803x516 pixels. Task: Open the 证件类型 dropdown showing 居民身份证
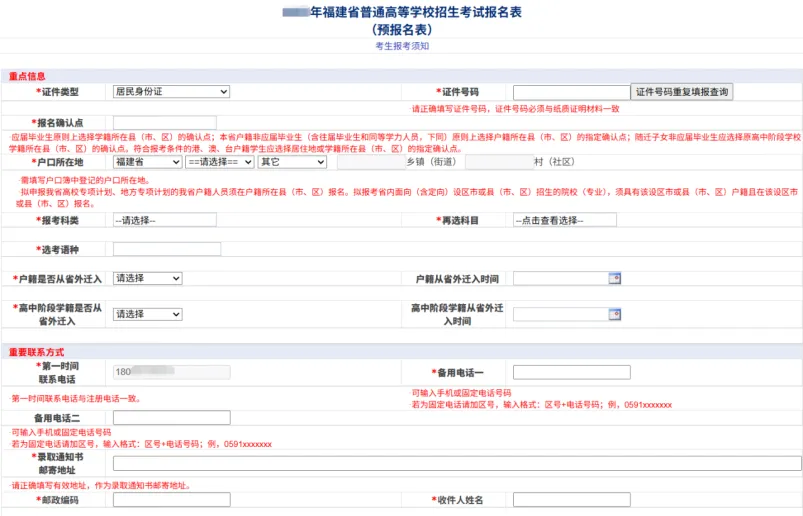[171, 92]
